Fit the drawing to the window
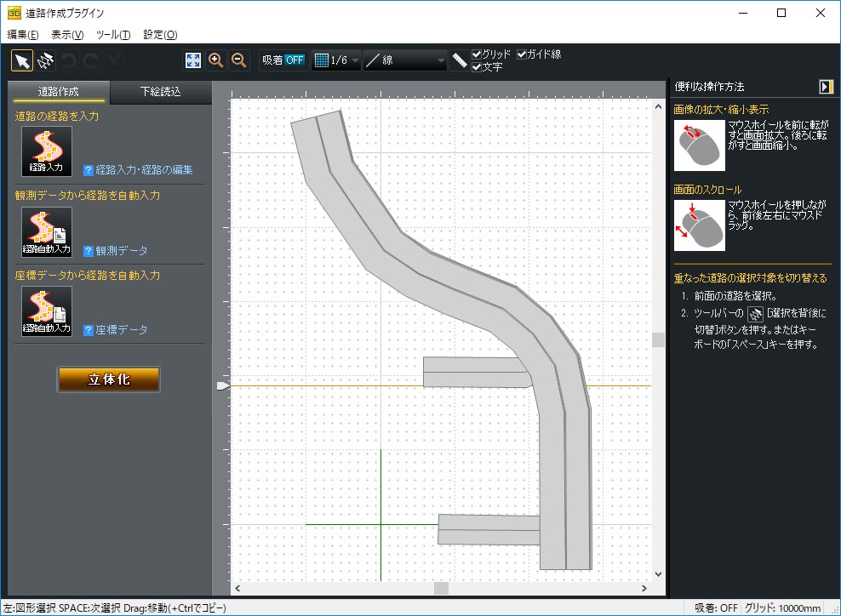The height and width of the screenshot is (616, 841). click(193, 60)
